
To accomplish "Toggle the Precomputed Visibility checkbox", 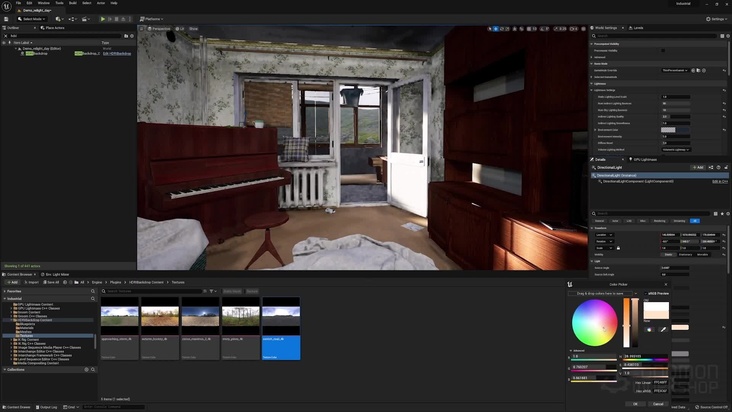I will [x=663, y=50].
